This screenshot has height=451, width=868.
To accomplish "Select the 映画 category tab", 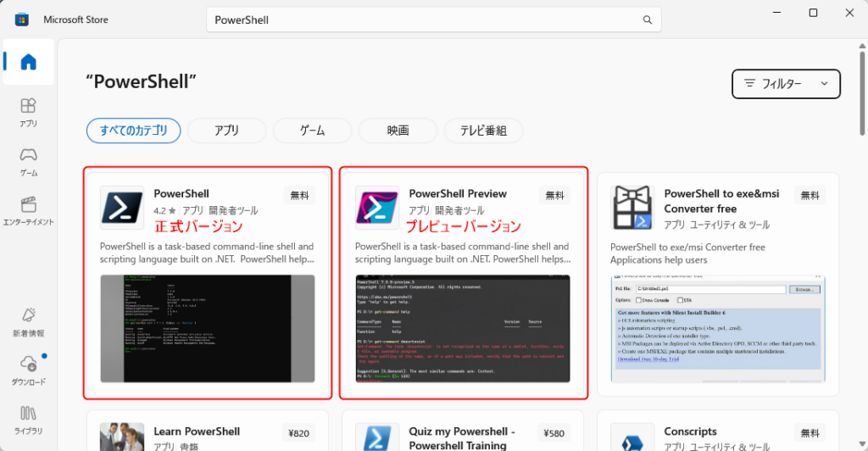I will click(x=398, y=131).
